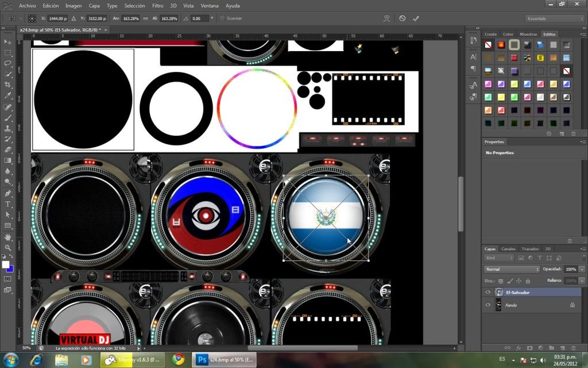
Task: Toggle the Suavizar checkbox
Action: tap(222, 18)
